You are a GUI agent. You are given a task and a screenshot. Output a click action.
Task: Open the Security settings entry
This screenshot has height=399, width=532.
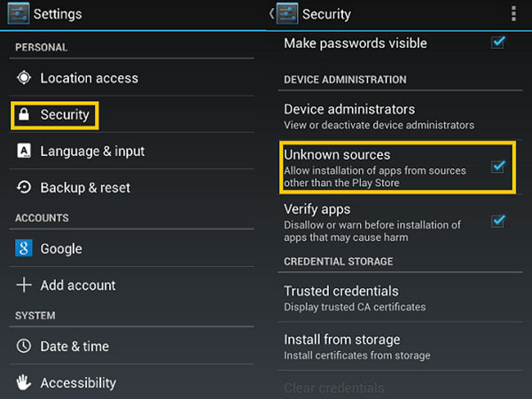[64, 114]
